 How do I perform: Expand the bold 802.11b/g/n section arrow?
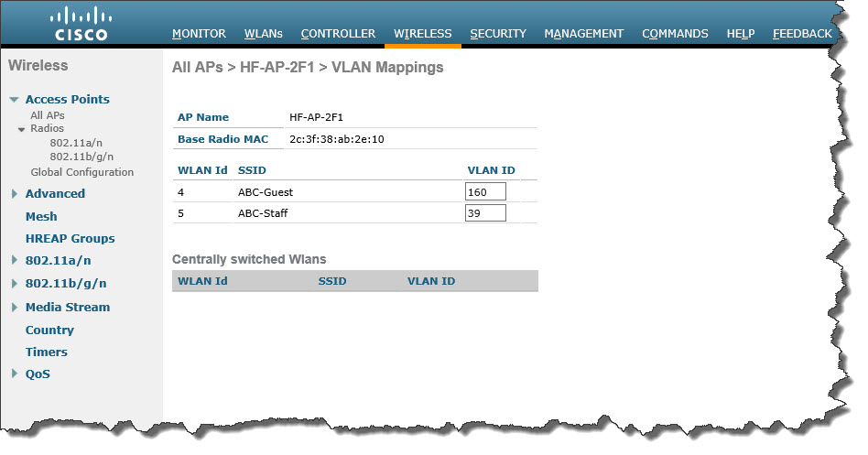coord(15,284)
